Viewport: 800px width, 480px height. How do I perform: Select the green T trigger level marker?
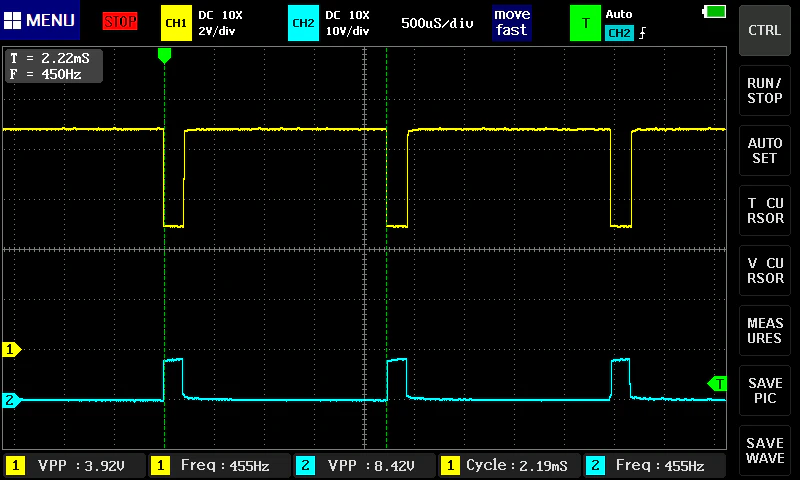click(716, 384)
